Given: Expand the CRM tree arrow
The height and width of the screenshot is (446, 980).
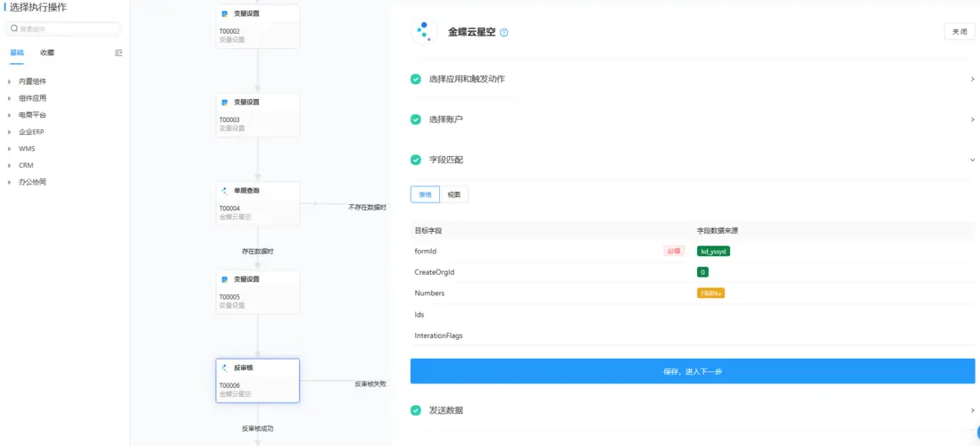Looking at the screenshot, I should click(x=10, y=166).
